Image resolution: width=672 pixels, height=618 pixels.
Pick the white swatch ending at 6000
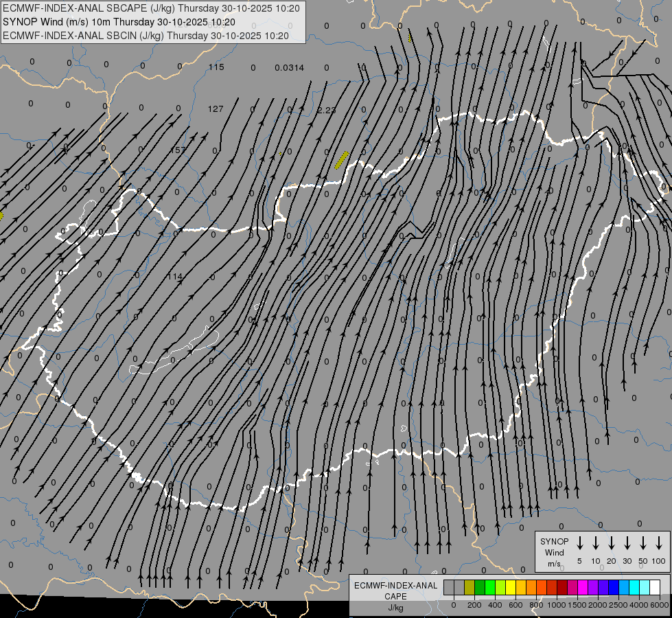tap(654, 587)
